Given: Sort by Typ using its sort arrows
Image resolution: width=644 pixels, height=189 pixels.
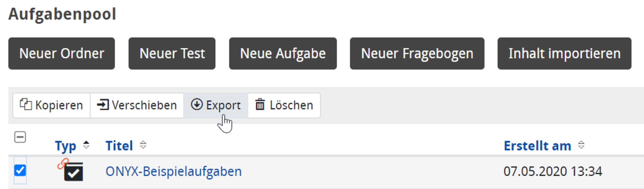Looking at the screenshot, I should [86, 145].
